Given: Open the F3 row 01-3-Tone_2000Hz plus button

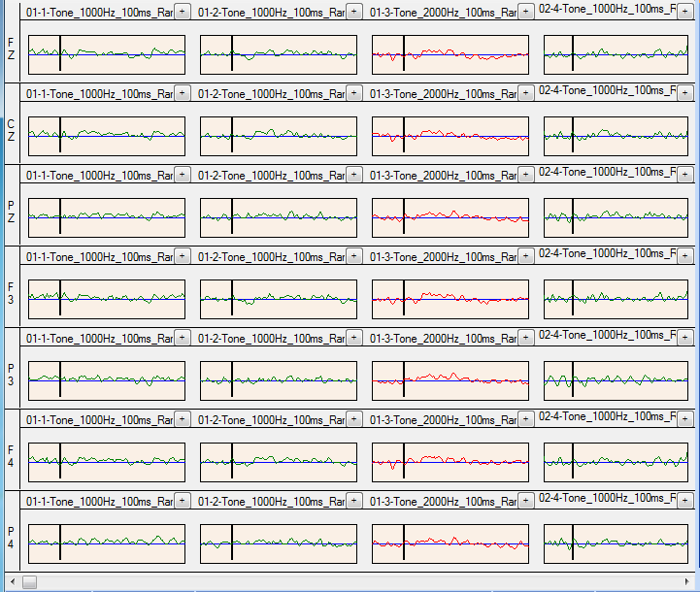Looking at the screenshot, I should (x=526, y=256).
